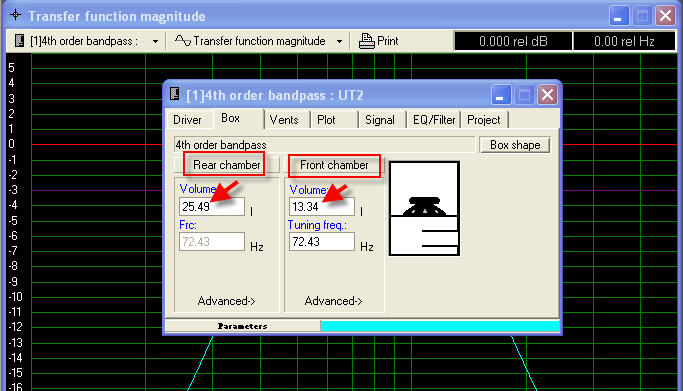Viewport: 683px width, 391px height.
Task: Expand the 4th order bandpass project dropdown
Action: point(156,42)
